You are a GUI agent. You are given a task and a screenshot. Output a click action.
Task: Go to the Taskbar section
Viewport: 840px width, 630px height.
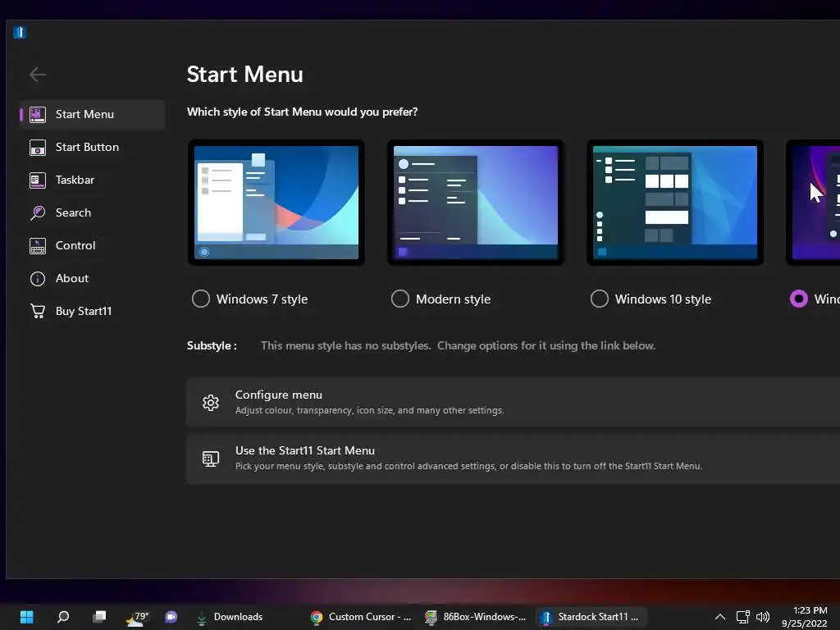[x=92, y=180]
